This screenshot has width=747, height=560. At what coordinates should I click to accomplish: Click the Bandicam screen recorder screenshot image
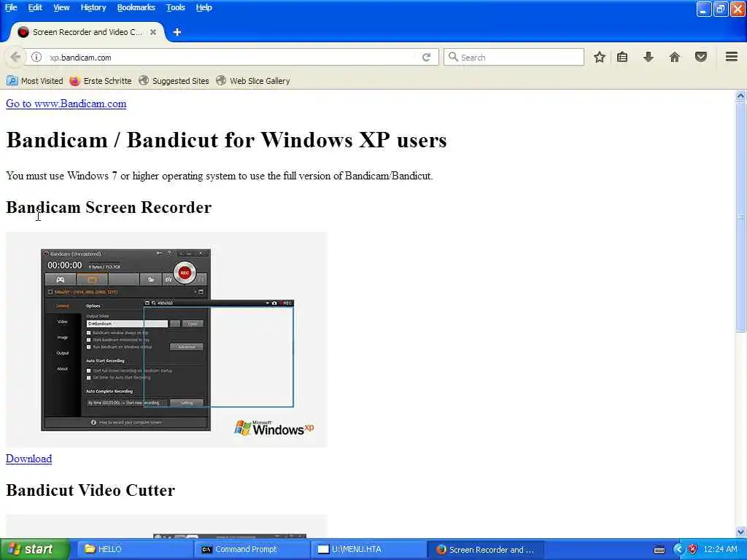(x=166, y=340)
